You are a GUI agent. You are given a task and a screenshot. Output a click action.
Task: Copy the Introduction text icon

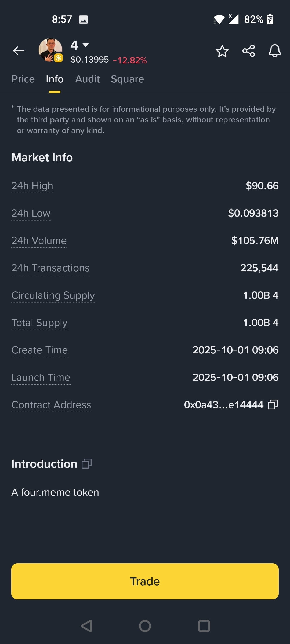pos(86,464)
